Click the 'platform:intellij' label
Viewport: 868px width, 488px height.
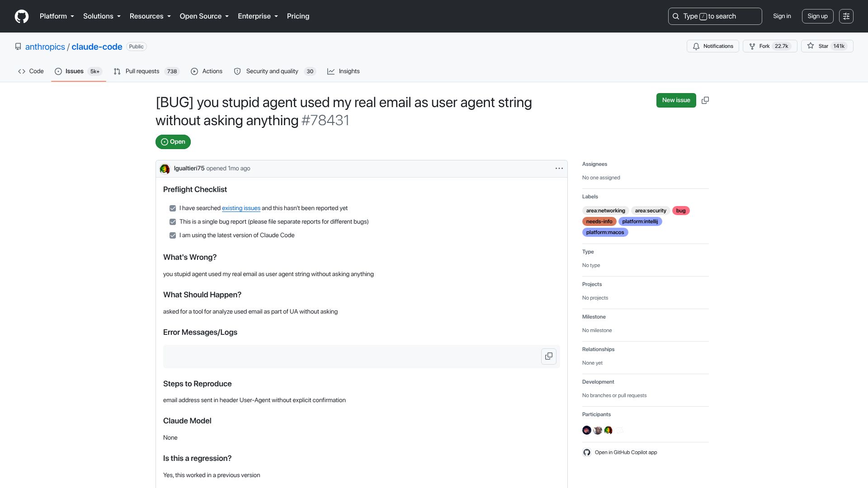640,221
